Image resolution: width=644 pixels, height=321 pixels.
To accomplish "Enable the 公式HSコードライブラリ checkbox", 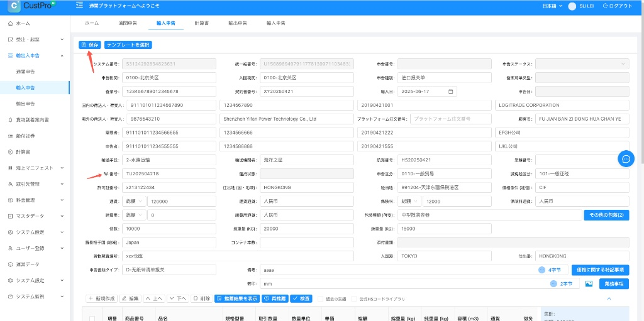I will (355, 299).
